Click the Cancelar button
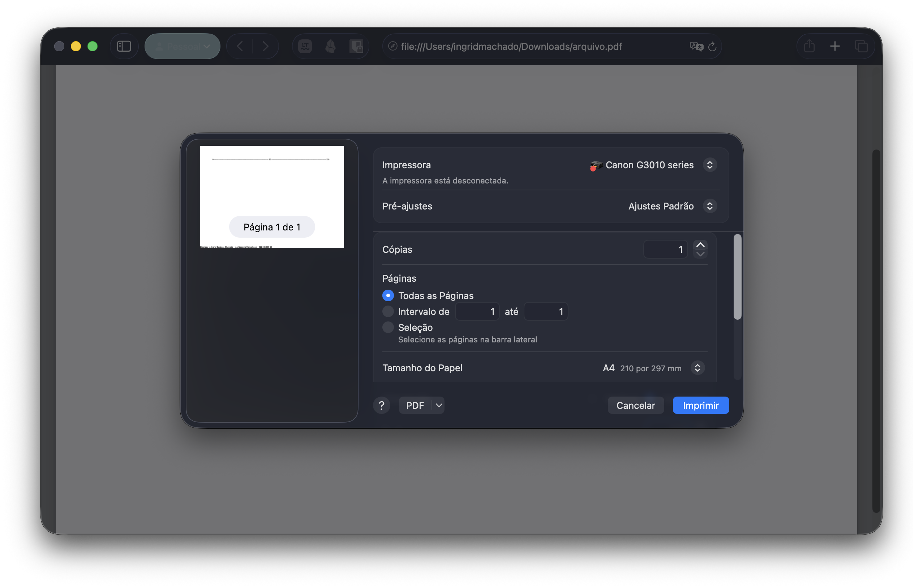The image size is (923, 588). 635,405
